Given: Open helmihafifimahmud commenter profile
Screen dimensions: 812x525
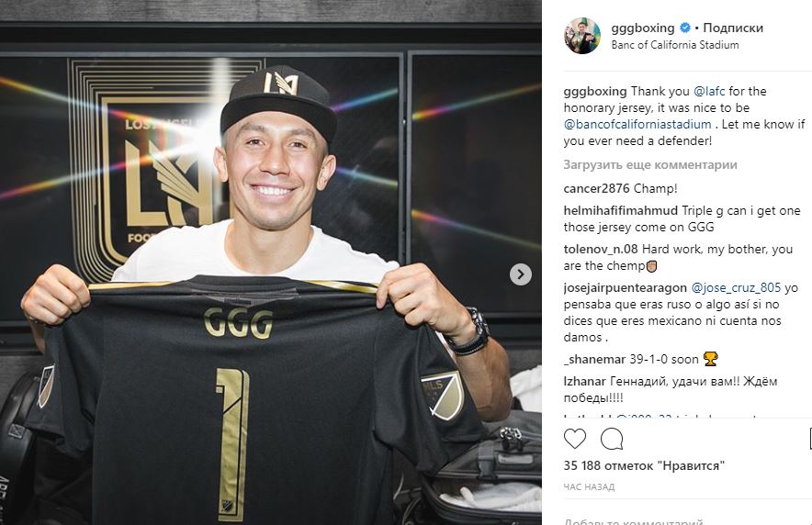Looking at the screenshot, I should pos(620,211).
